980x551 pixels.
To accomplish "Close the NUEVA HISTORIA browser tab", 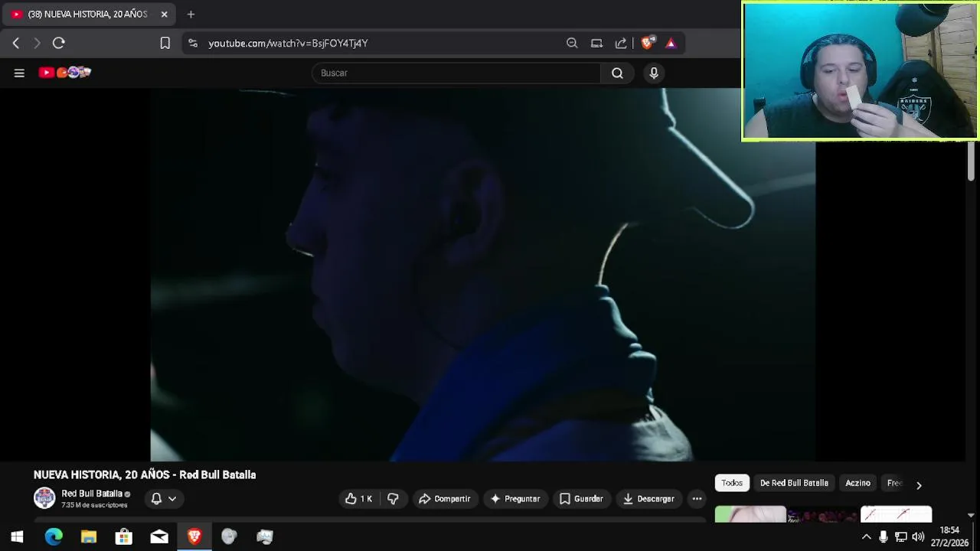I will [164, 15].
